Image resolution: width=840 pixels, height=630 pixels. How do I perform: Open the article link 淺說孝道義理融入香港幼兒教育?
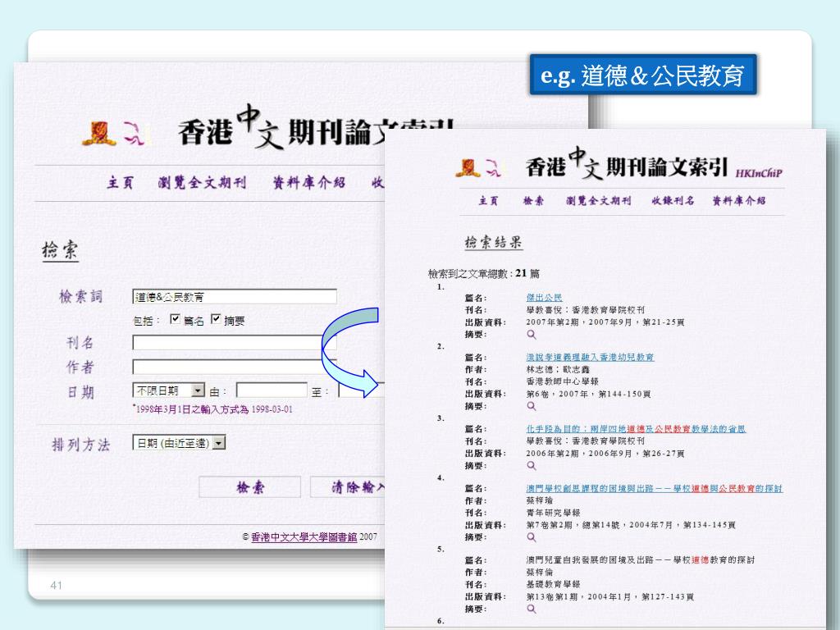click(590, 358)
